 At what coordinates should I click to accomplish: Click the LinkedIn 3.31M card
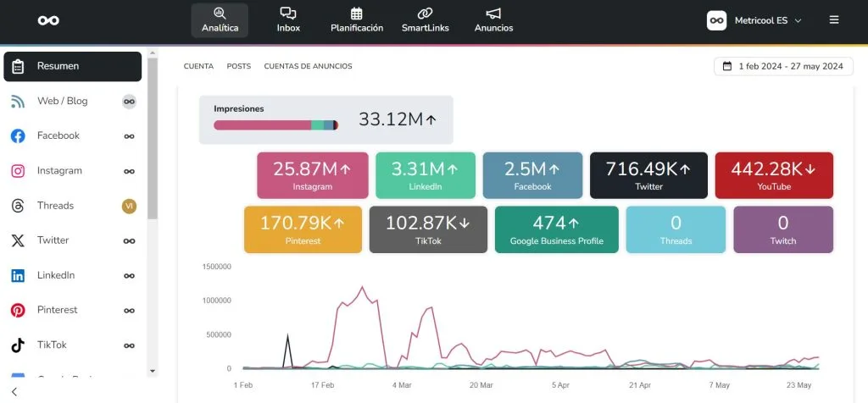426,175
